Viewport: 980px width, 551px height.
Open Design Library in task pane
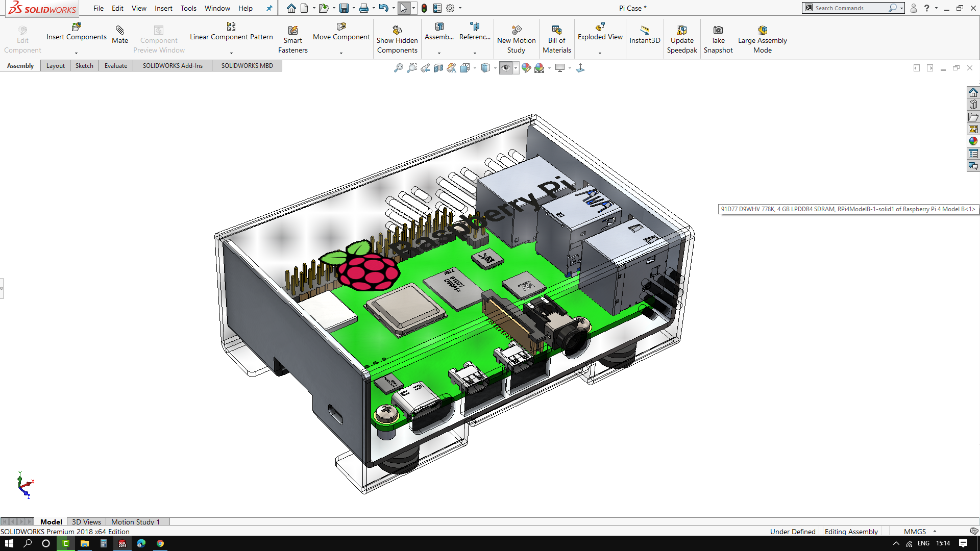(x=973, y=105)
